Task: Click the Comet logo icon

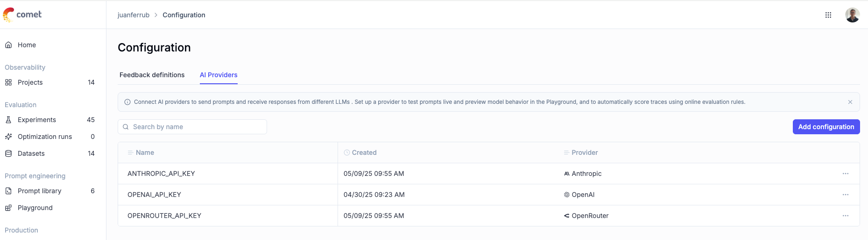Action: point(8,15)
